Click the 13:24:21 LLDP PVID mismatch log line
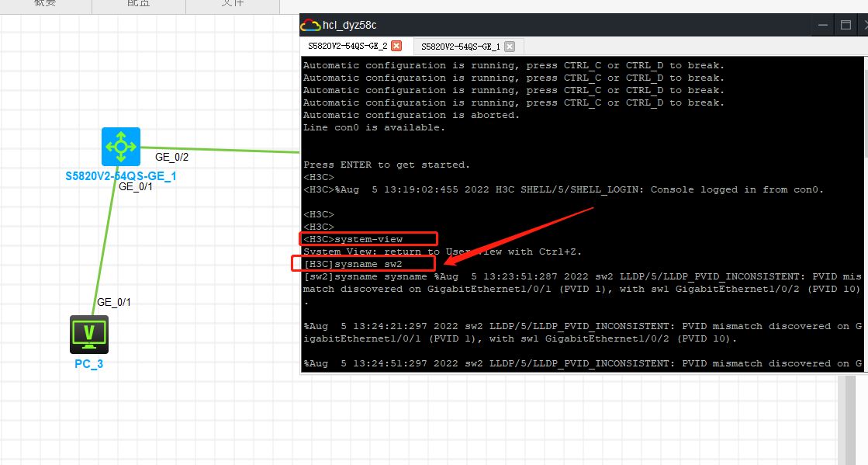Image resolution: width=868 pixels, height=465 pixels. click(583, 332)
